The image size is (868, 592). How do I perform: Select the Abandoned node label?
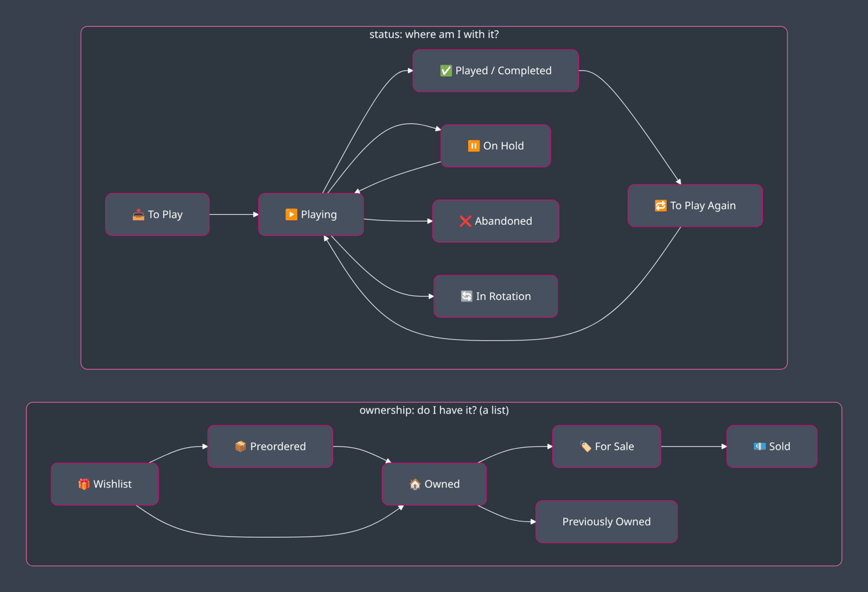(x=503, y=221)
